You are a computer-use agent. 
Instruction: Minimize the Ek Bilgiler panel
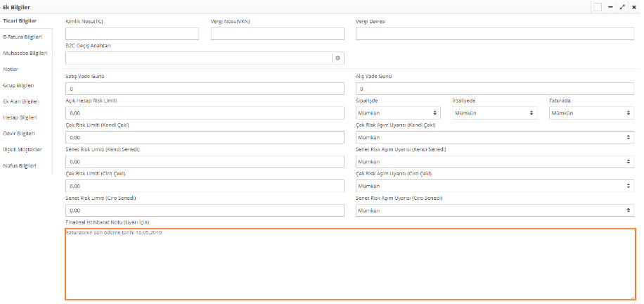point(610,6)
